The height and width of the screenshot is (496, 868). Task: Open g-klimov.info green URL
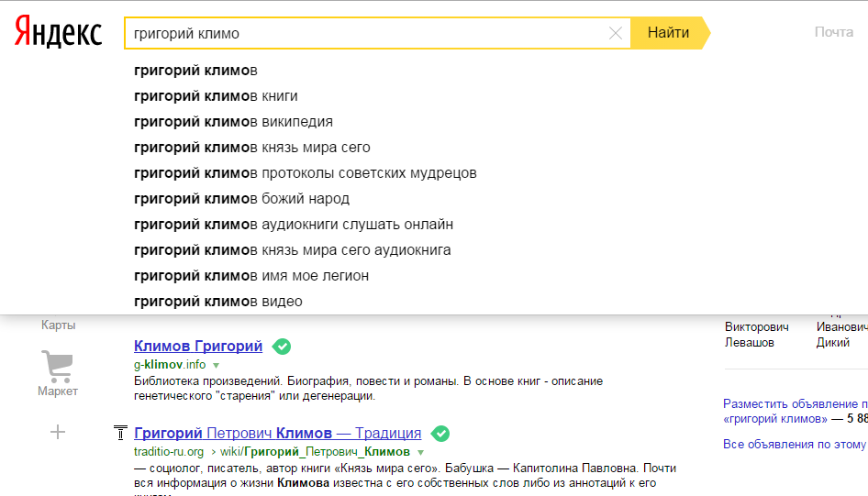click(x=170, y=364)
